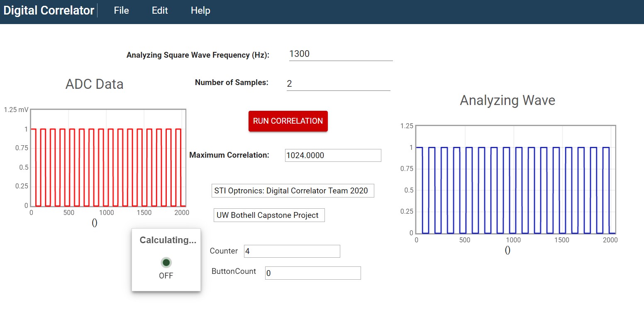This screenshot has width=644, height=327.
Task: Open the File menu
Action: coord(121,10)
